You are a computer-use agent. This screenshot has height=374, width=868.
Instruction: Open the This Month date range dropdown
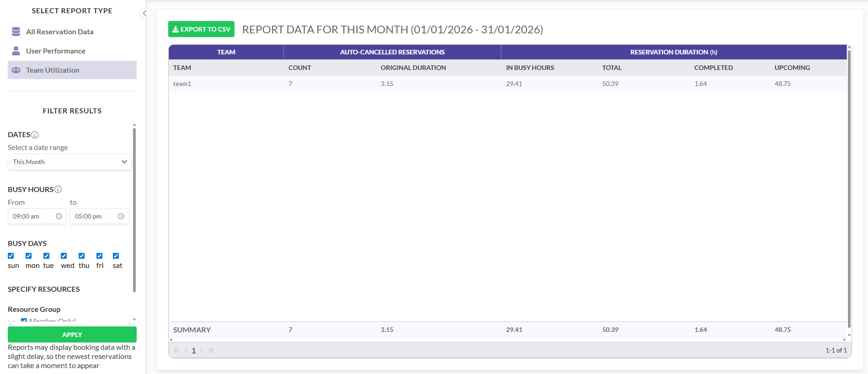pyautogui.click(x=70, y=162)
